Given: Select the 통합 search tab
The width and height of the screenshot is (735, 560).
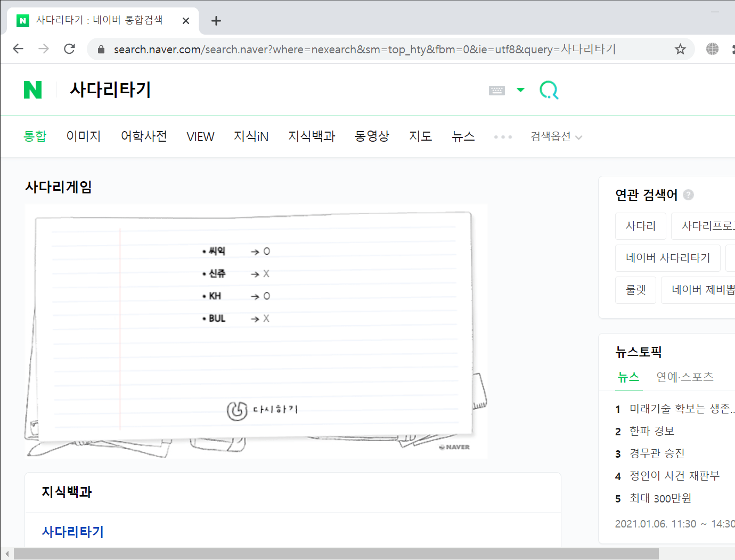Looking at the screenshot, I should 35,136.
